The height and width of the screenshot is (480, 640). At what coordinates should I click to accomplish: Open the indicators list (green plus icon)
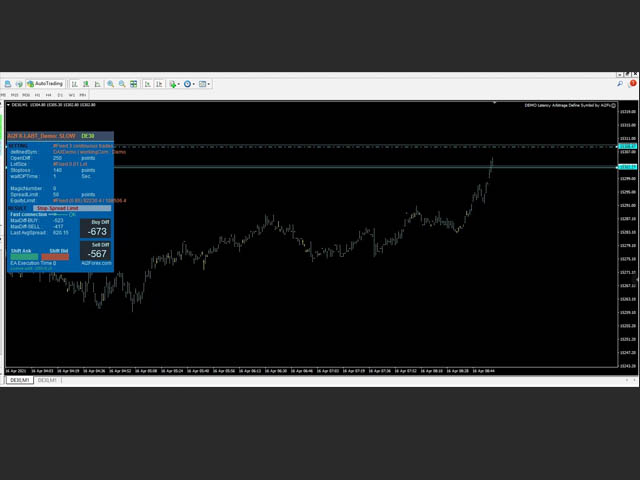[173, 84]
